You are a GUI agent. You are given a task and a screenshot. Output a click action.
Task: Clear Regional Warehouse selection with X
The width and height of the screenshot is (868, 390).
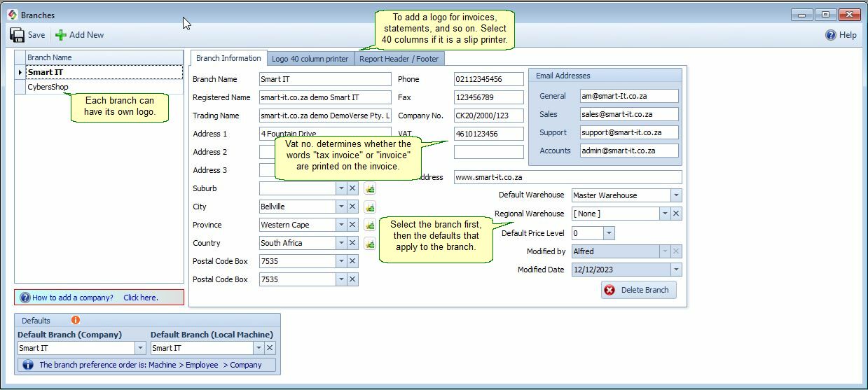pos(676,214)
